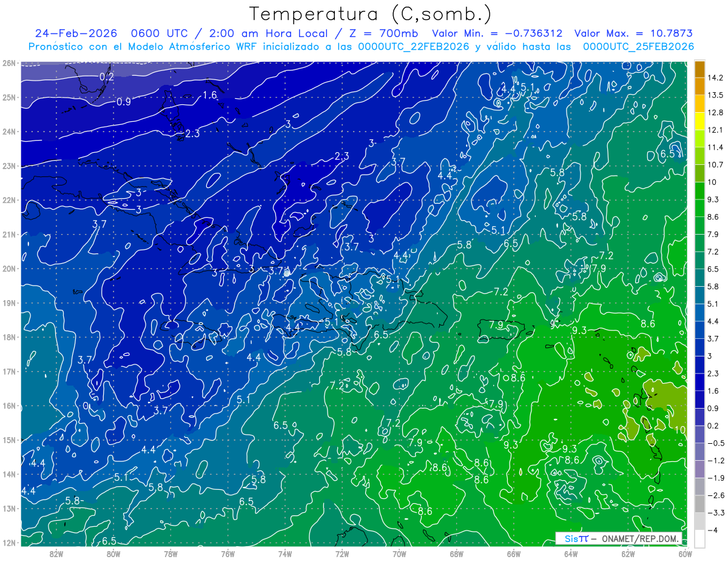Click the '13.5' color scale label
728x562 pixels.
pyautogui.click(x=716, y=95)
